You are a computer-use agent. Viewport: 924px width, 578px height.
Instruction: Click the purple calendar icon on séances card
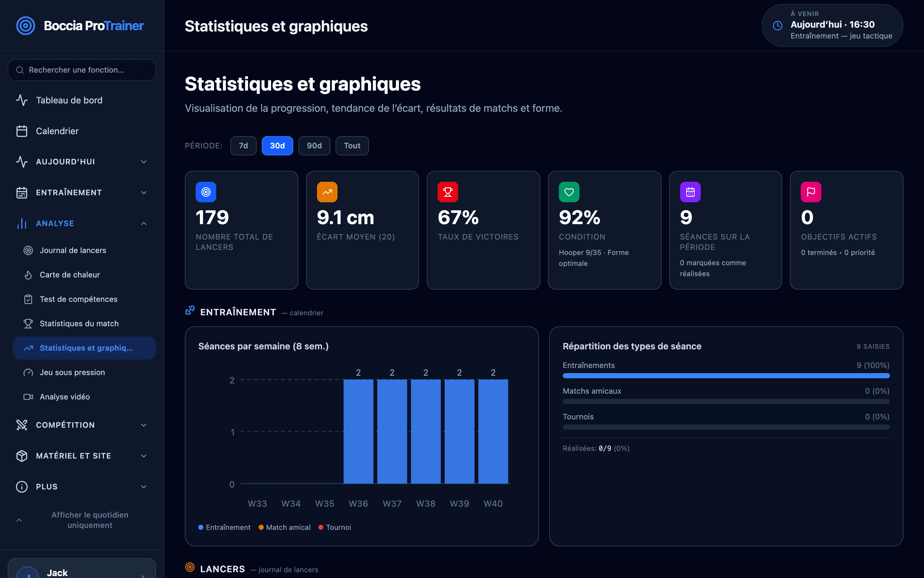690,192
